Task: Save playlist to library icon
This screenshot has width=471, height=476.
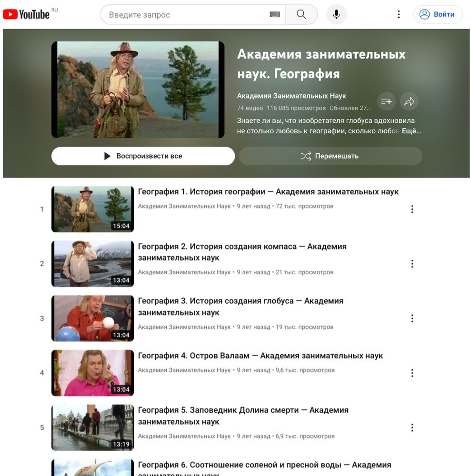Action: click(x=386, y=101)
